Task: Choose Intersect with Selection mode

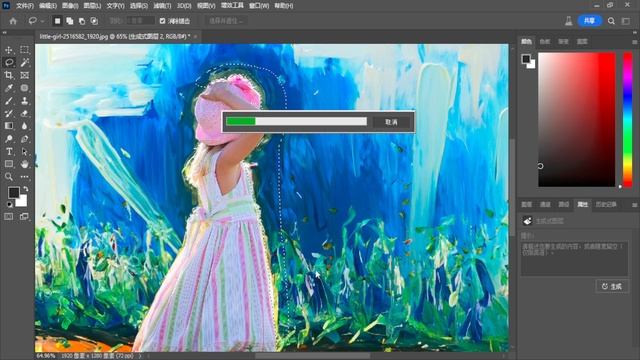Action: tap(94, 21)
